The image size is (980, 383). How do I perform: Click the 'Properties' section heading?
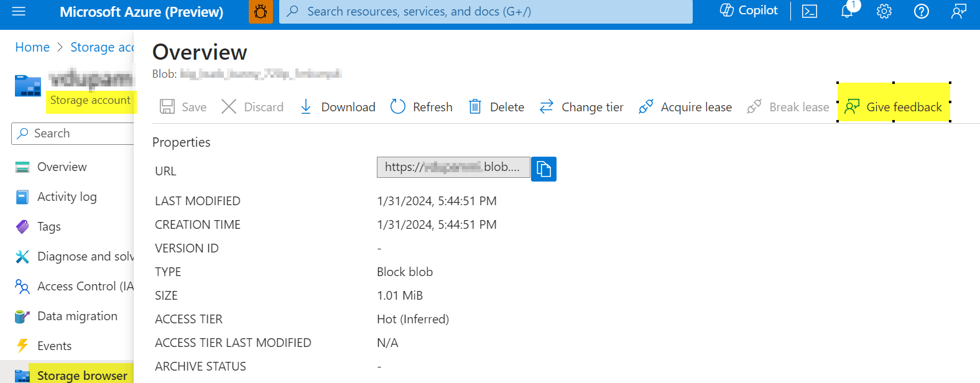[182, 142]
